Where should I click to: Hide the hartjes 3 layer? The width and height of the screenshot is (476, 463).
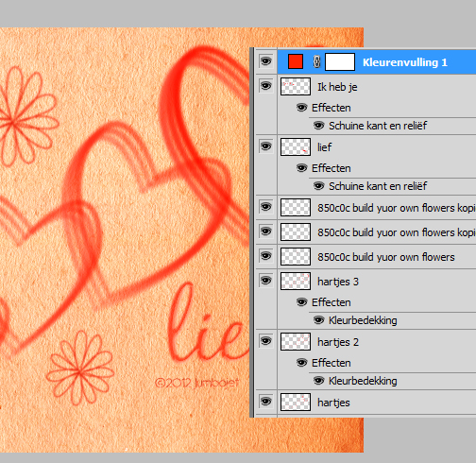(265, 281)
